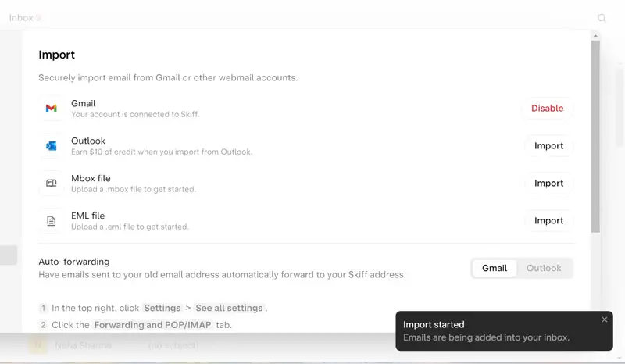Import an EML file
The image size is (625, 364).
tap(548, 221)
